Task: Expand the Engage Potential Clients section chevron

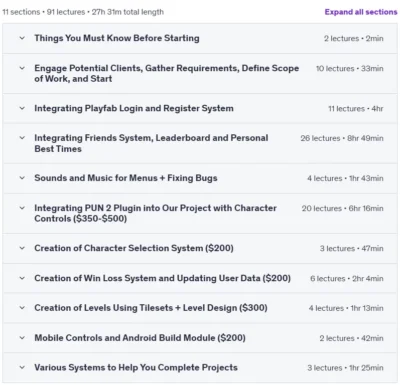Action: 22,68
